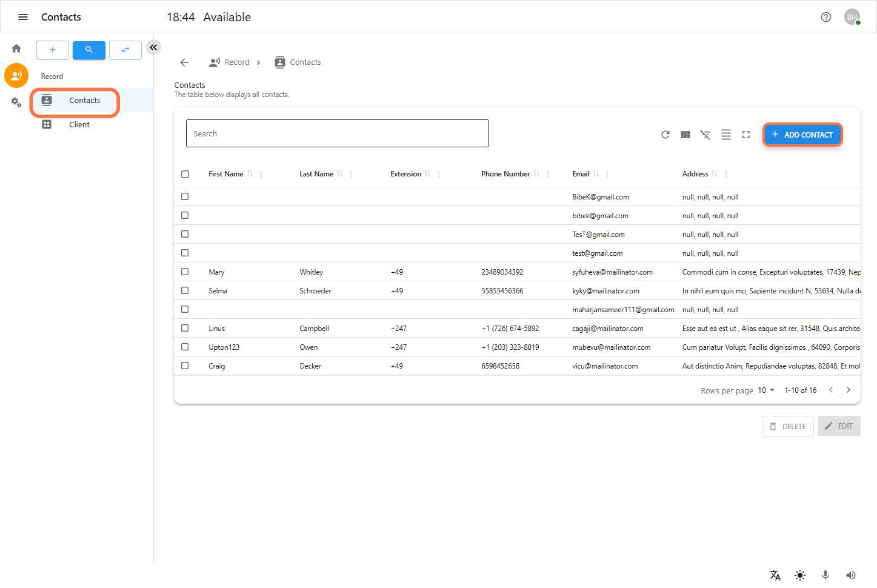Toggle the light/dark theme icon
The height and width of the screenshot is (588, 877).
point(800,575)
